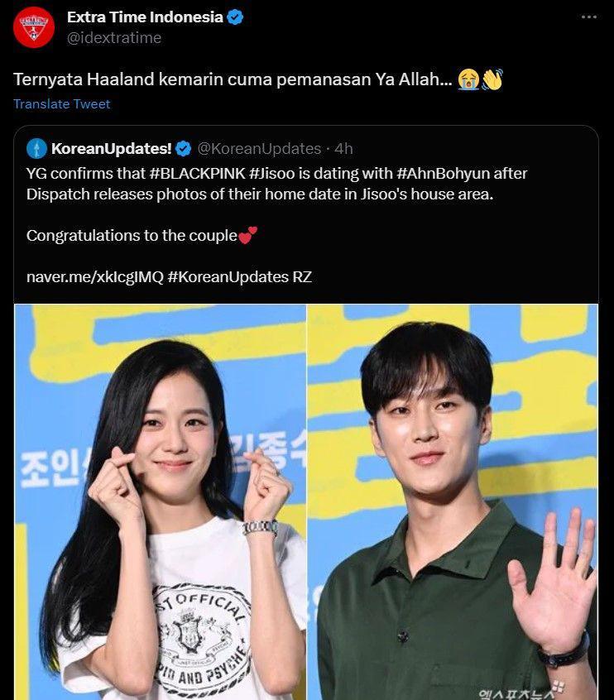Screen dimensions: 614x700
Task: Click the @KoreanUpdates handle
Action: pyautogui.click(x=259, y=149)
